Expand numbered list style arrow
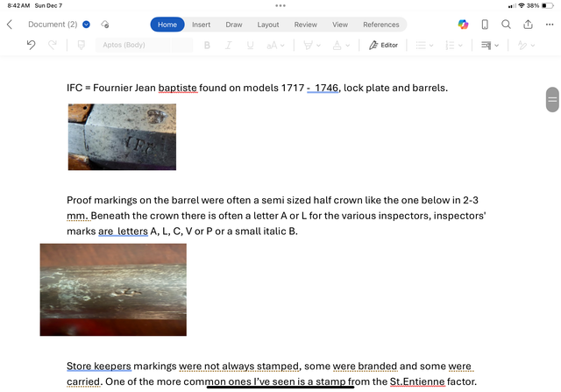 tap(460, 46)
